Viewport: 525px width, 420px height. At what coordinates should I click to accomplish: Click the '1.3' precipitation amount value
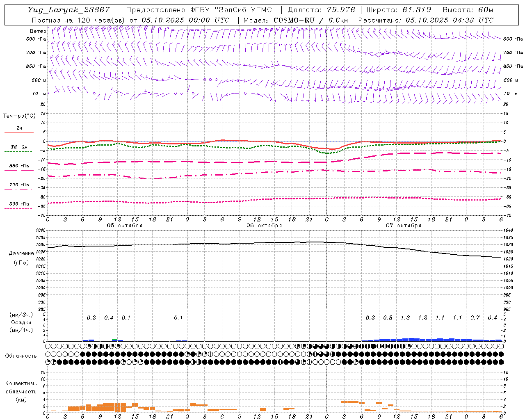pyautogui.click(x=405, y=318)
